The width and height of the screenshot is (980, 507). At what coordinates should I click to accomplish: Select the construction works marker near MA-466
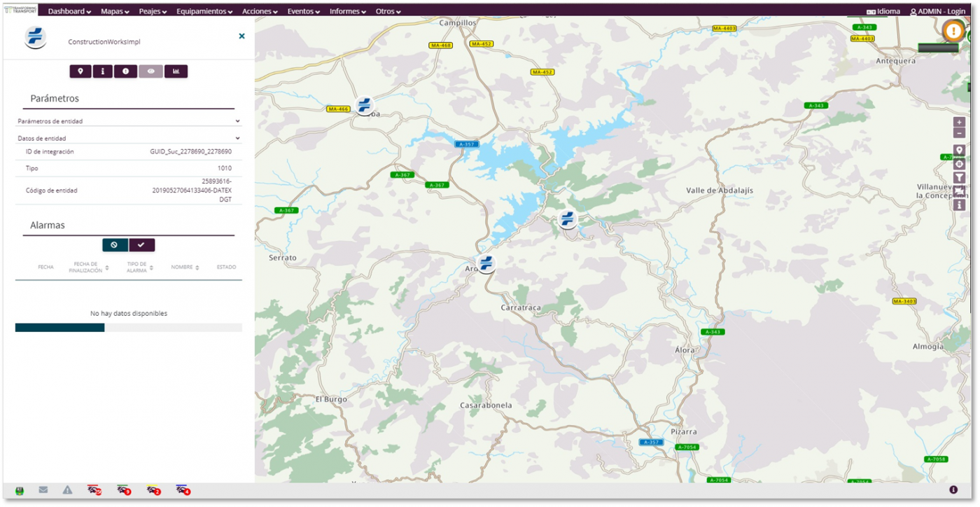coord(364,106)
